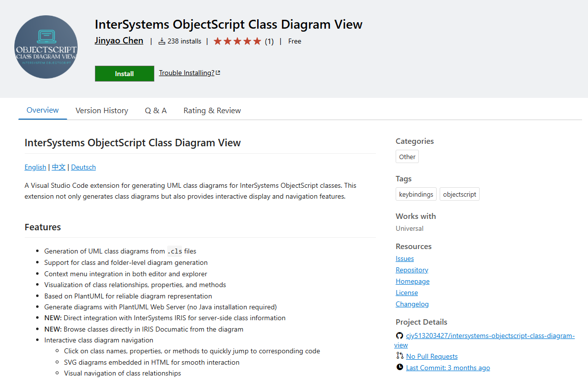Select the Overview tab
This screenshot has height=380, width=588.
[x=43, y=110]
